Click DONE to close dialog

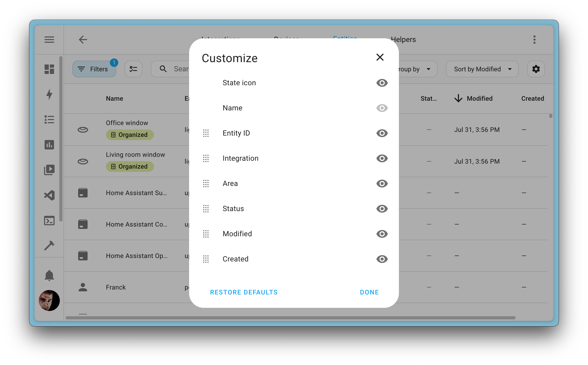point(369,292)
